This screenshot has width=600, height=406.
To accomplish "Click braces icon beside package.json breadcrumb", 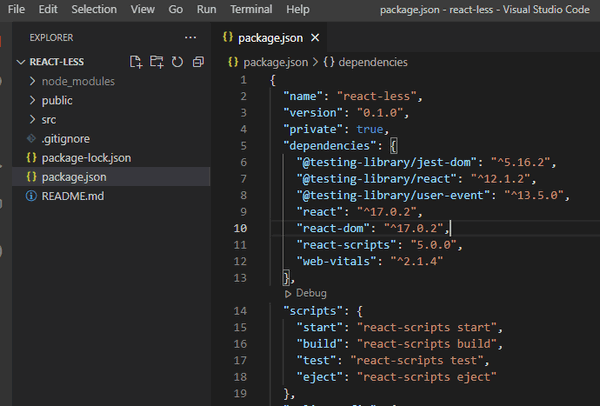I will [233, 62].
